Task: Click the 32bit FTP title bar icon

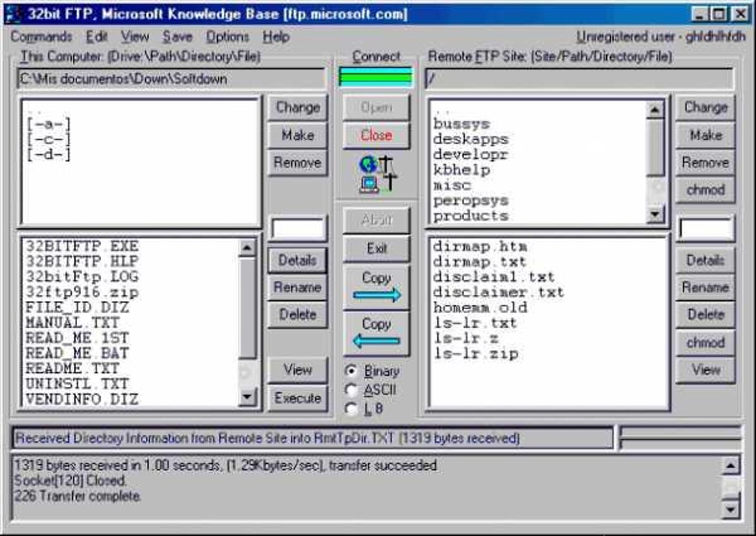Action: tap(15, 14)
